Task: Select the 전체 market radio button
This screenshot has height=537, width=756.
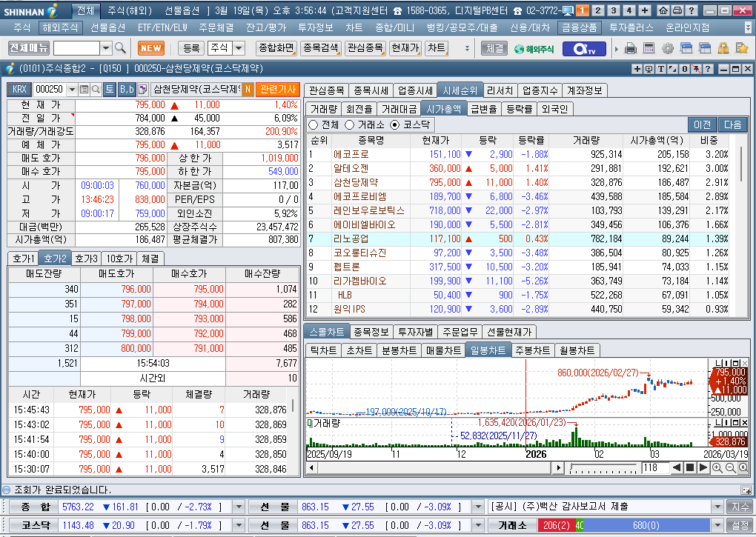Action: click(313, 124)
